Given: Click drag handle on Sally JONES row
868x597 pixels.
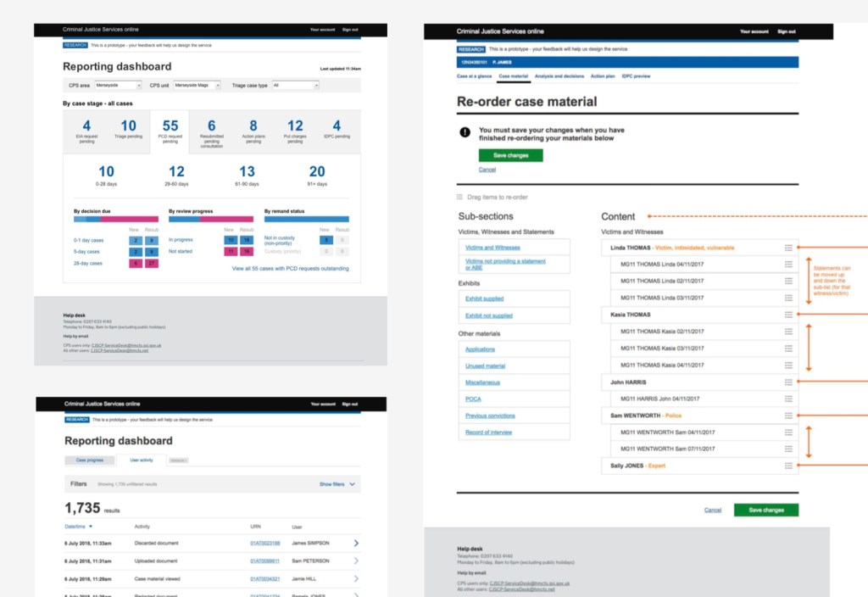Looking at the screenshot, I should [787, 466].
